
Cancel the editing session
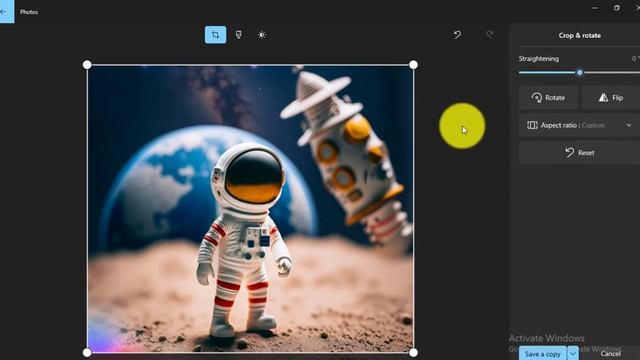(611, 353)
